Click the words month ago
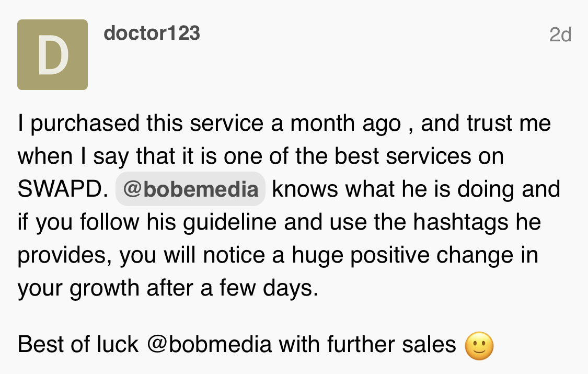The image size is (588, 374). pyautogui.click(x=346, y=123)
